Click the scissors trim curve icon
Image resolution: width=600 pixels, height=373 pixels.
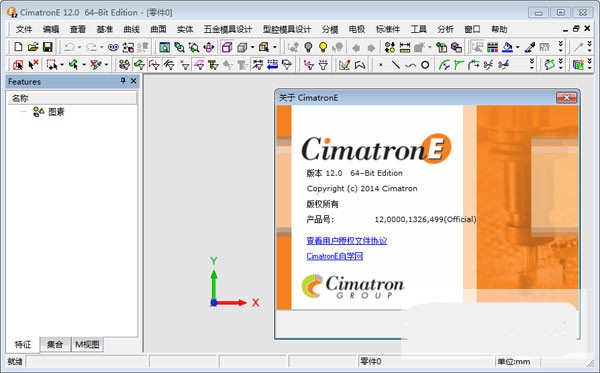[489, 65]
